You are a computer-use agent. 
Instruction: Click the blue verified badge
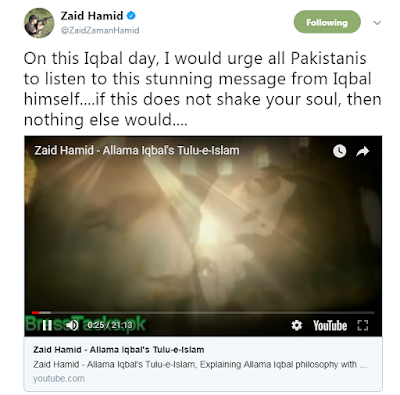click(131, 15)
